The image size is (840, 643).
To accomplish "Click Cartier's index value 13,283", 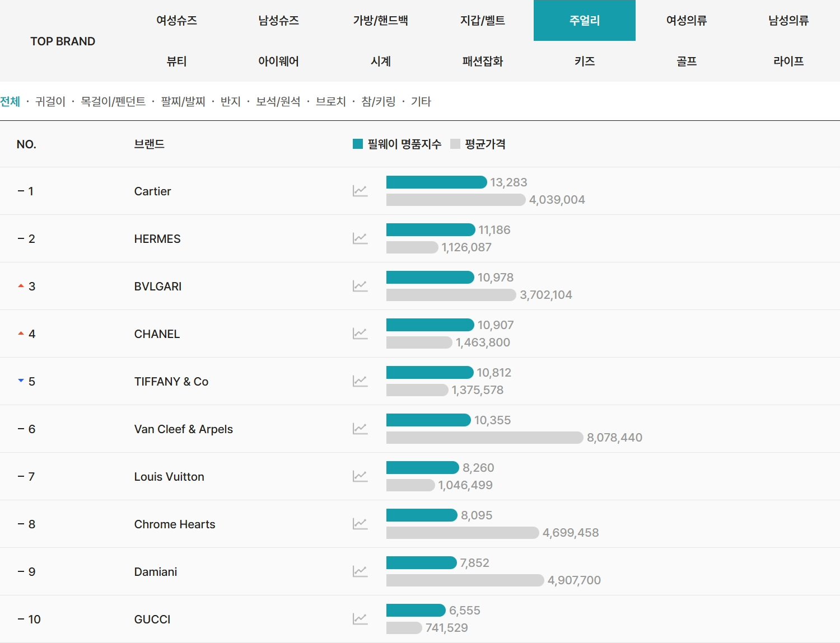I will 508,182.
